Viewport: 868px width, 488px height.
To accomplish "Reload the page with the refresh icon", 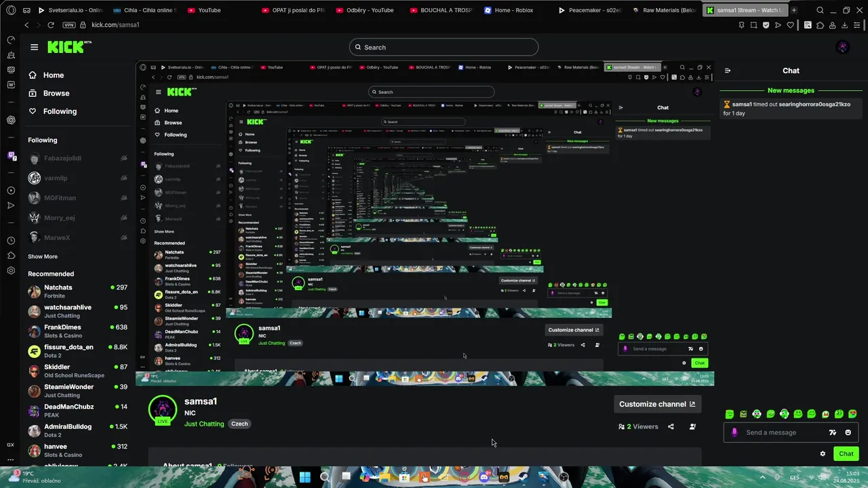I will pyautogui.click(x=51, y=24).
